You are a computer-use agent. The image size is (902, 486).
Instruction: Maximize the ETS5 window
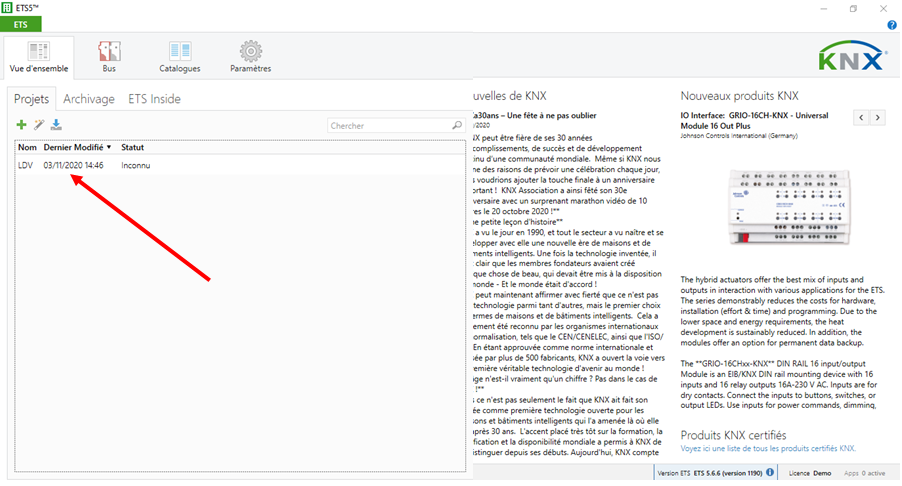click(x=853, y=9)
